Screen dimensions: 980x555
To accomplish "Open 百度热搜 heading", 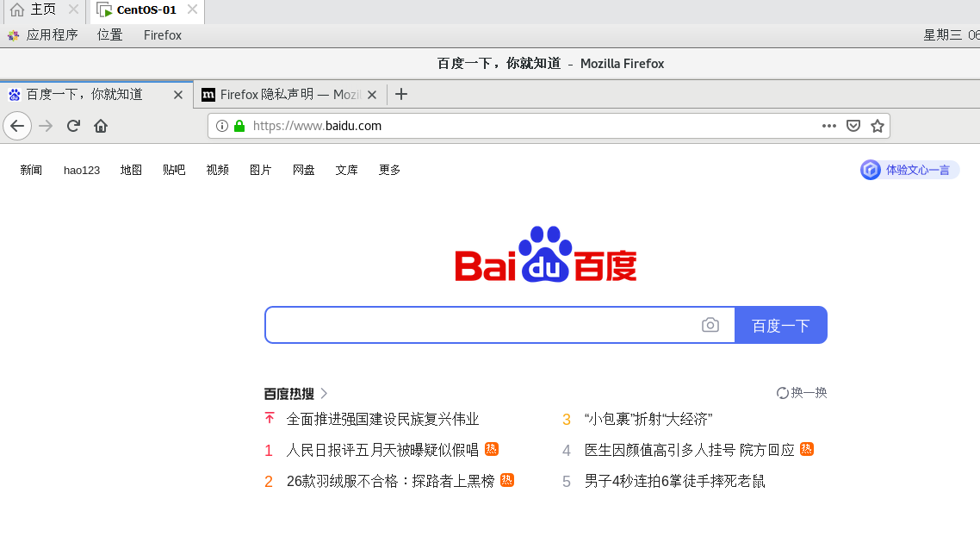I will click(288, 394).
